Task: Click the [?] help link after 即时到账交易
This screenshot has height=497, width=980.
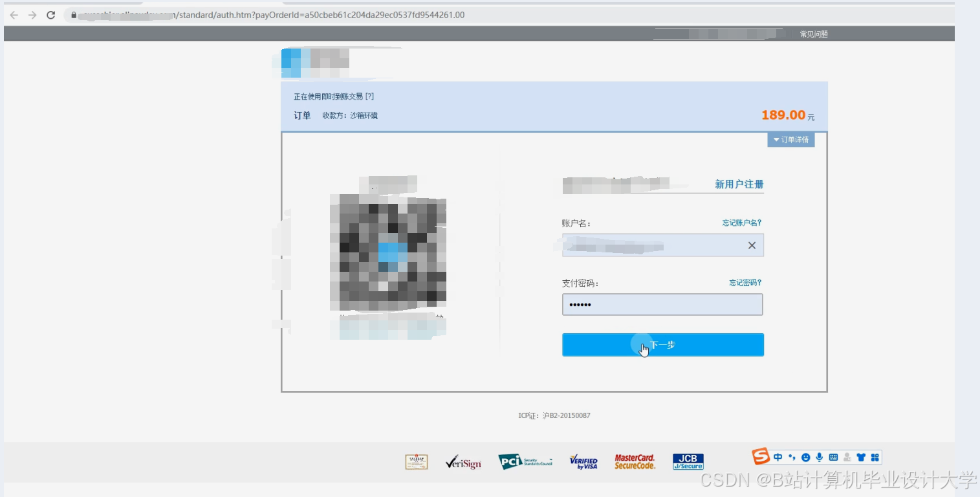Action: 369,96
